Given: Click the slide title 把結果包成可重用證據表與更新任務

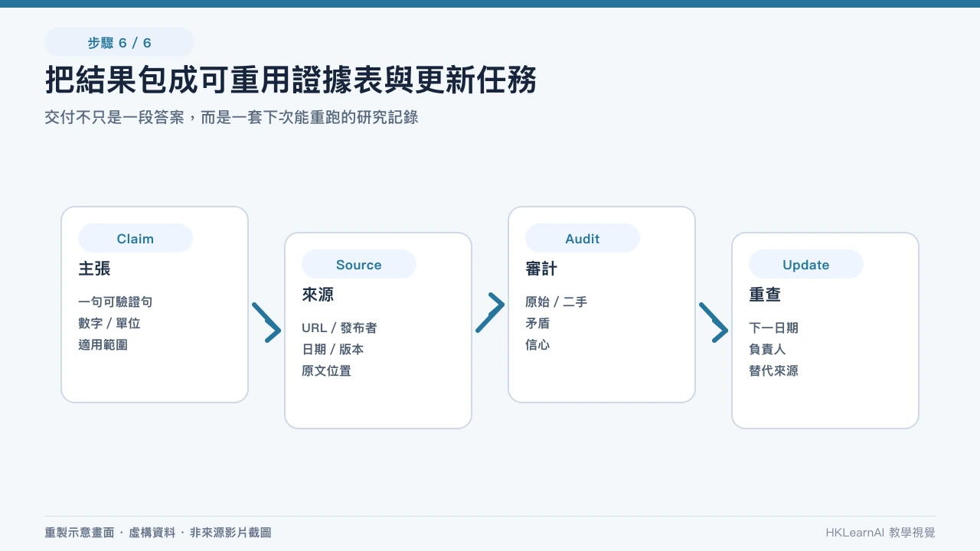Looking at the screenshot, I should tap(291, 80).
